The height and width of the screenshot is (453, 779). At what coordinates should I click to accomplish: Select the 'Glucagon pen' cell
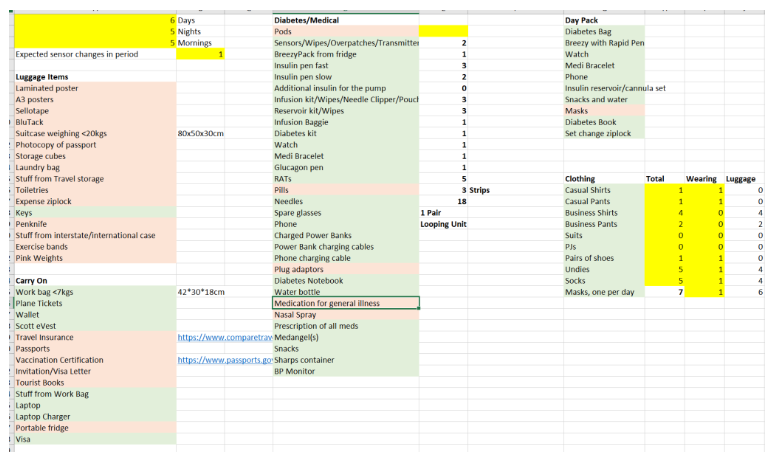point(298,167)
